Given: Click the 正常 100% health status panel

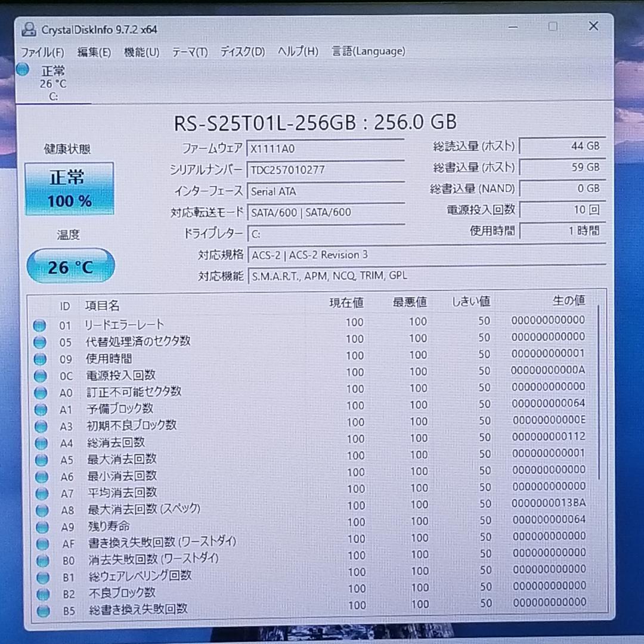Looking at the screenshot, I should pyautogui.click(x=69, y=188).
